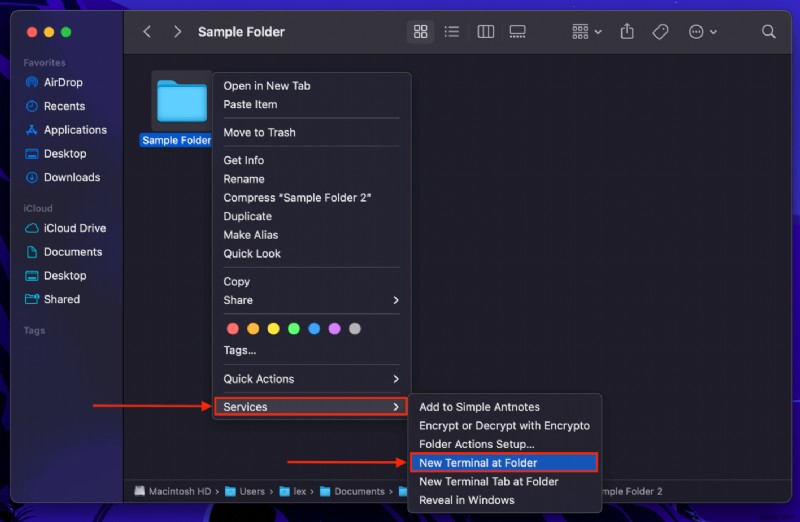The image size is (800, 522).
Task: Click the Finder search icon
Action: (x=768, y=32)
